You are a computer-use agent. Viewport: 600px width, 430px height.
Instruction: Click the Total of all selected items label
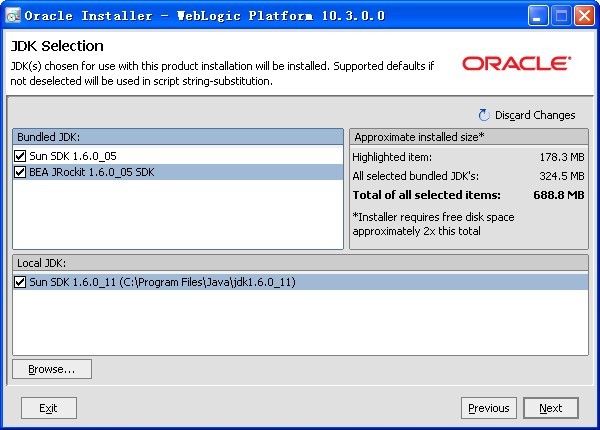(x=426, y=195)
